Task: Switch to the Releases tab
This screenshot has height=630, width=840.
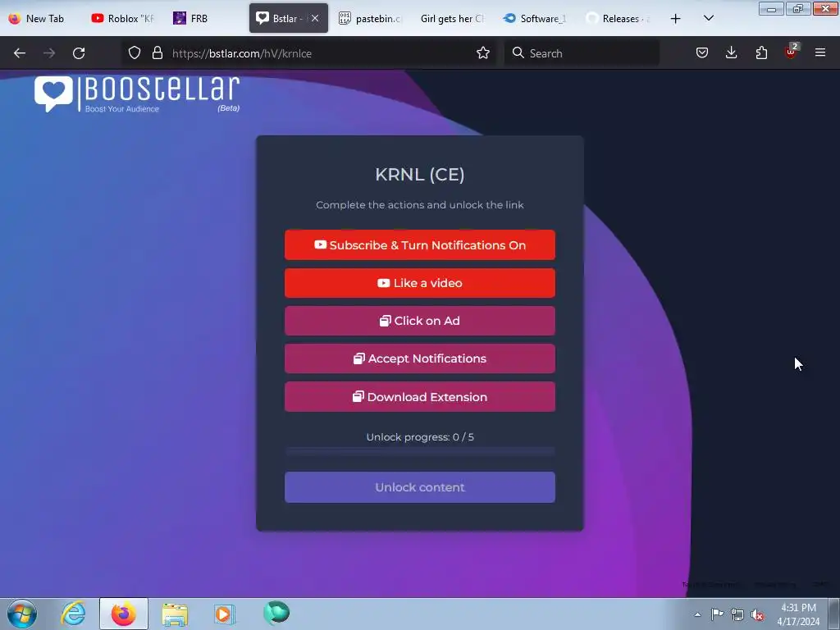Action: click(619, 18)
